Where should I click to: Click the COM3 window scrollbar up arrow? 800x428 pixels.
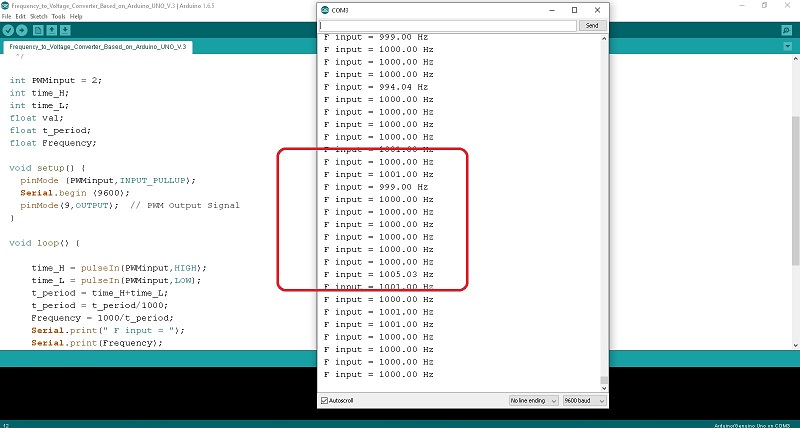(604, 39)
